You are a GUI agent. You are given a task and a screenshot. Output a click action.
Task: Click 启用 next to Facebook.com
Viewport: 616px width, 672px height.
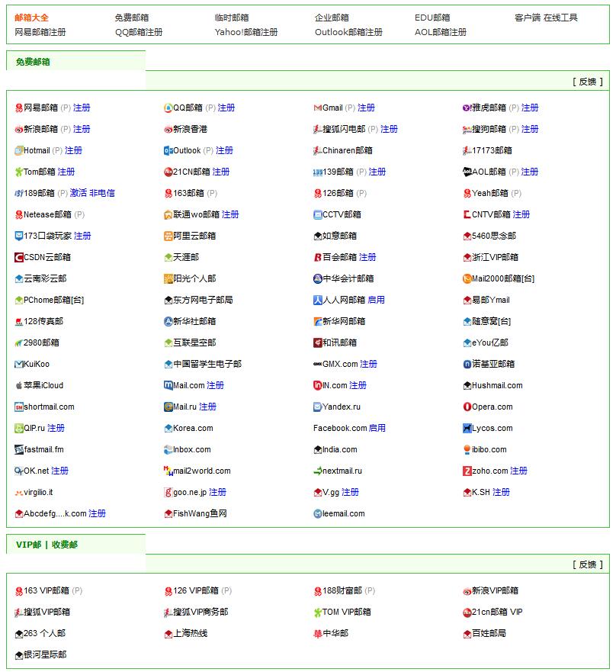(x=377, y=428)
